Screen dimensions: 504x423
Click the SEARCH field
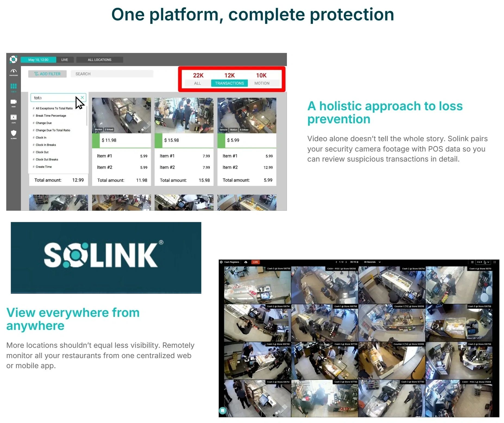point(112,74)
